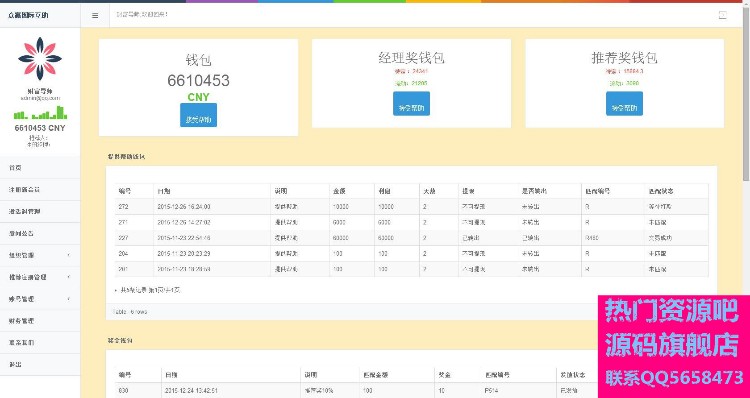Image resolution: width=750 pixels, height=398 pixels.
Task: Click the green bar chart in the sidebar profile
Action: pyautogui.click(x=40, y=112)
